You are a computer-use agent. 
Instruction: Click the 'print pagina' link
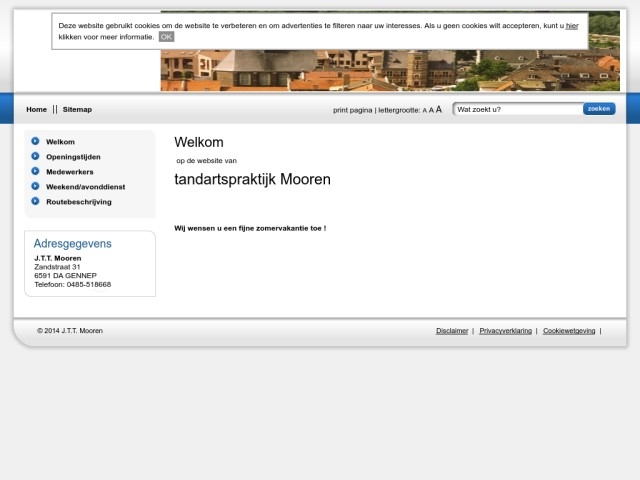pos(352,110)
